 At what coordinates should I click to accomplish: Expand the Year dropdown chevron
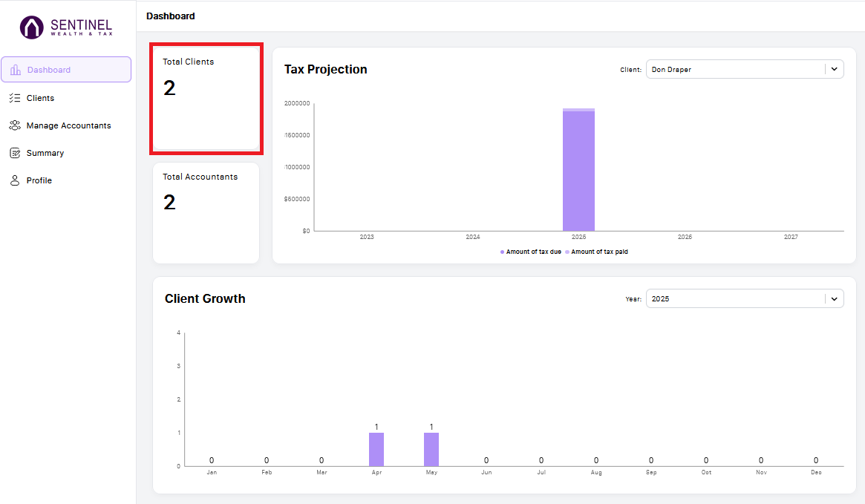(834, 299)
